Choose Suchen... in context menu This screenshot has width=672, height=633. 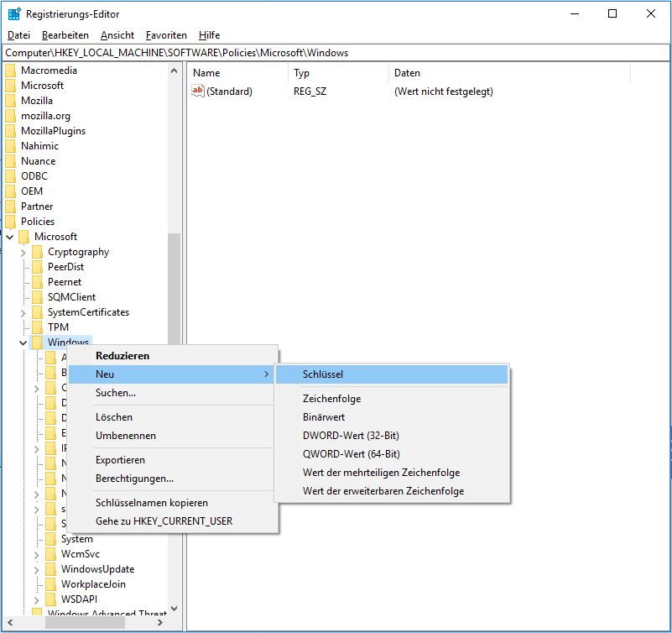click(x=171, y=393)
